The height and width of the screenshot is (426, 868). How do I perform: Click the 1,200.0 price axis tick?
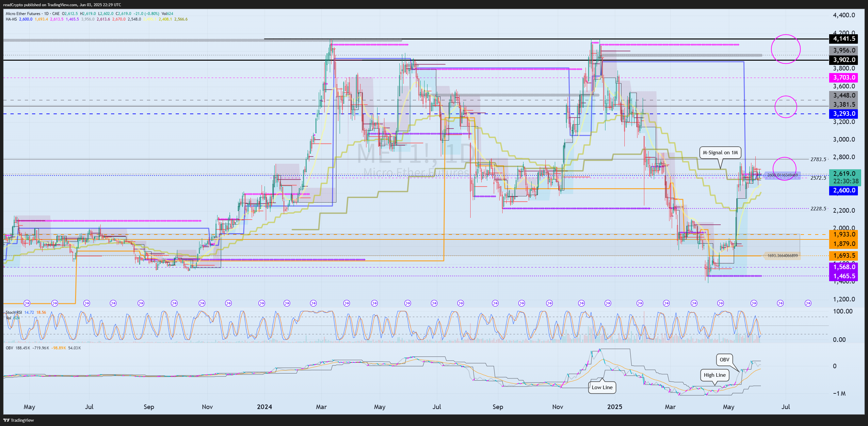point(844,299)
